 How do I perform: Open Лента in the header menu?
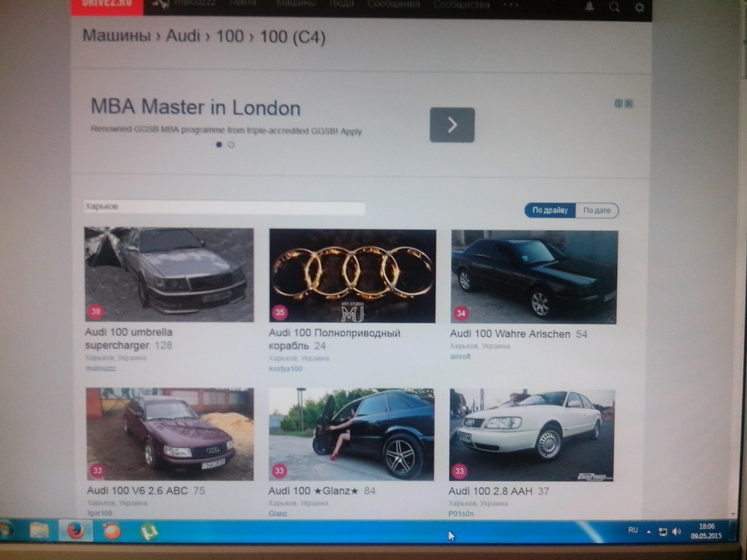243,3
